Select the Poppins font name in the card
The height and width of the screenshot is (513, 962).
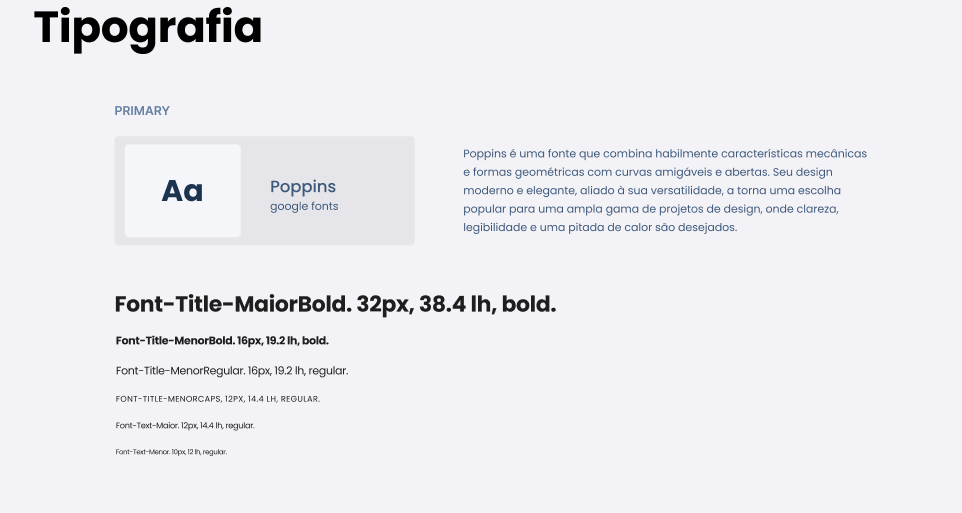(303, 187)
